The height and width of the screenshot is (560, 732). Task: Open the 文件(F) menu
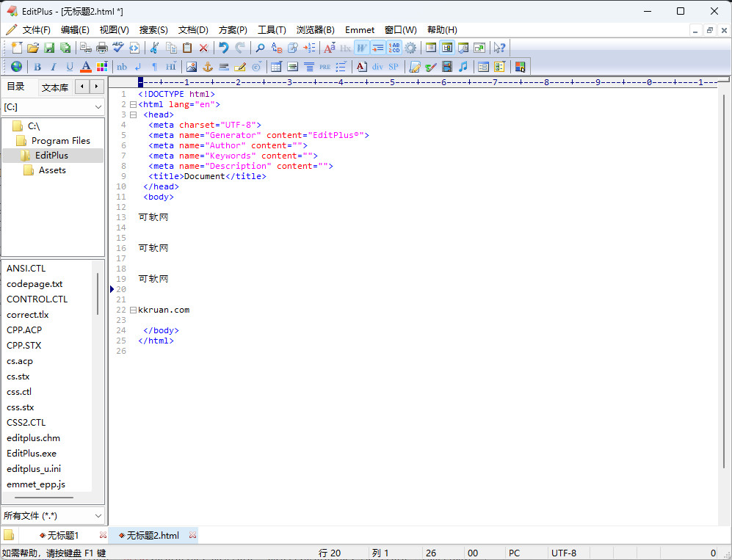pyautogui.click(x=37, y=30)
